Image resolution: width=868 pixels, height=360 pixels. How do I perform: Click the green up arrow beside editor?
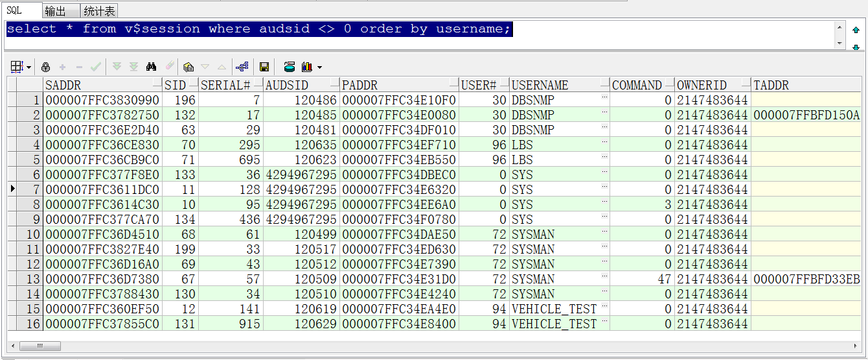(856, 30)
